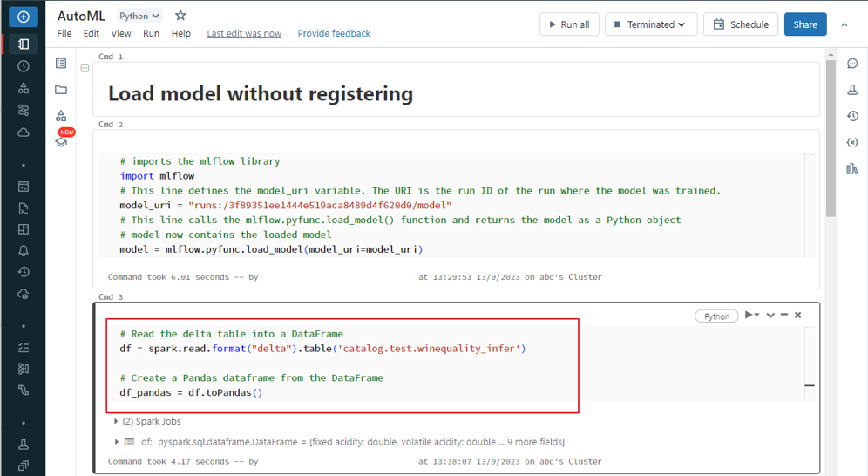
Task: Open the Workflows icon in dark sidebar
Action: (24, 110)
